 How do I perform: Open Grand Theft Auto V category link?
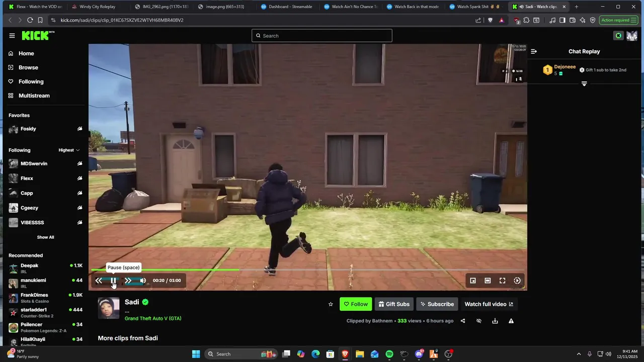coord(153,318)
